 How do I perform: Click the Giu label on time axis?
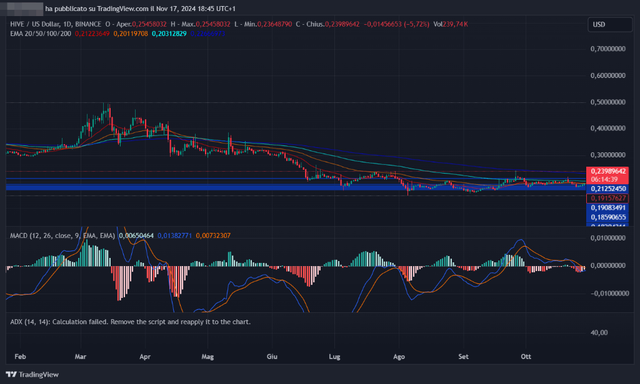(x=272, y=357)
